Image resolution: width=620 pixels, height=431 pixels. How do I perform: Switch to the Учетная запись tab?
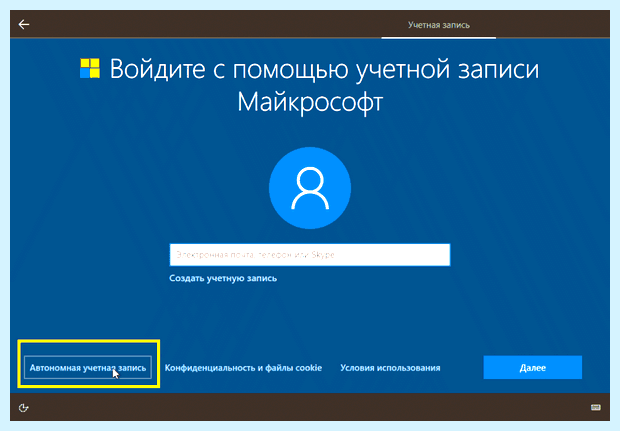tap(439, 25)
